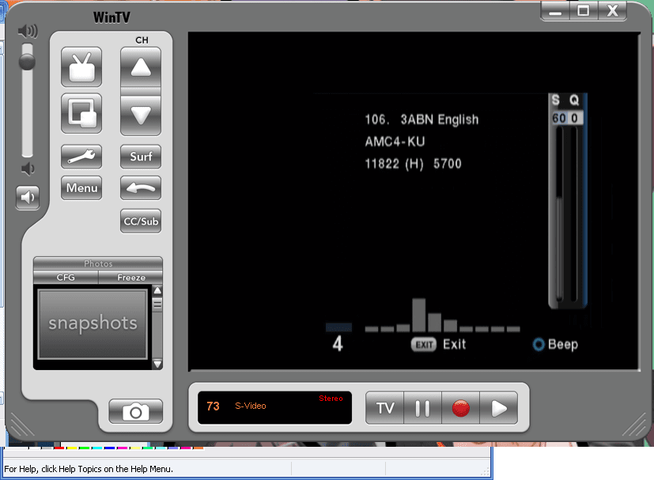
Task: Minimize the WinTV window
Action: point(555,11)
